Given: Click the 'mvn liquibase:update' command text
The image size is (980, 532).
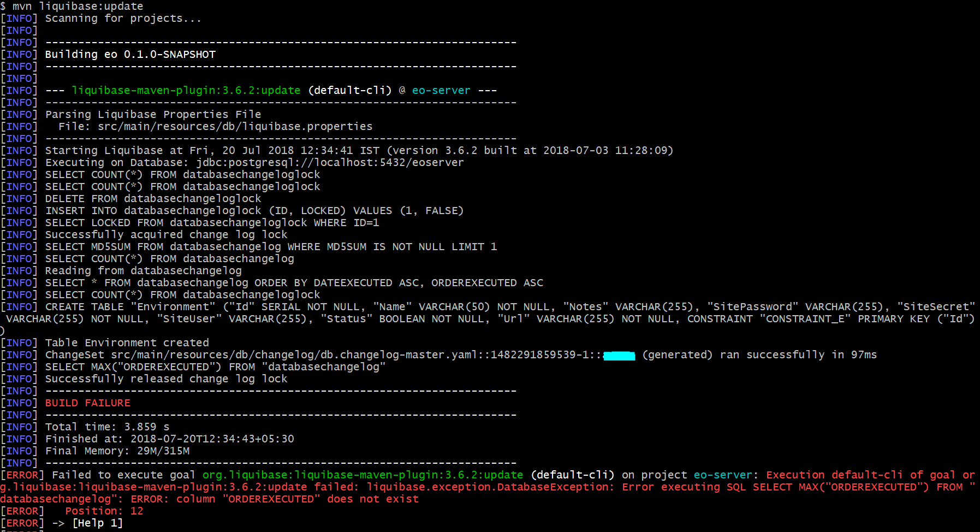Looking at the screenshot, I should 78,7.
